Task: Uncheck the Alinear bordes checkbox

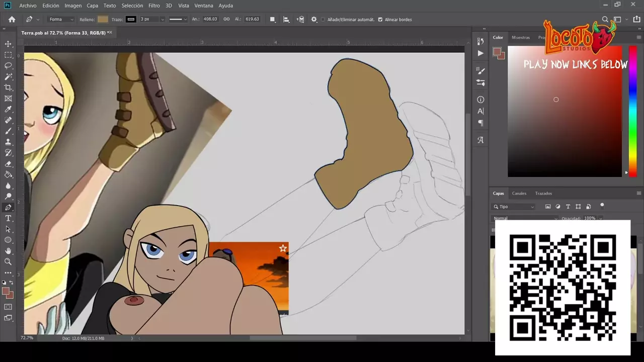Action: click(x=380, y=20)
